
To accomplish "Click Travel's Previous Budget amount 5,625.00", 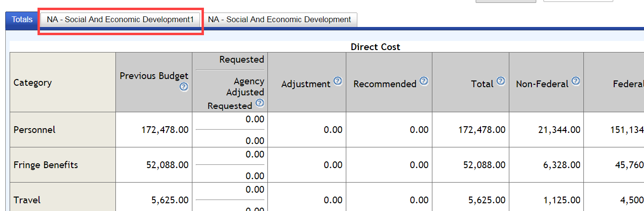I will 170,200.
